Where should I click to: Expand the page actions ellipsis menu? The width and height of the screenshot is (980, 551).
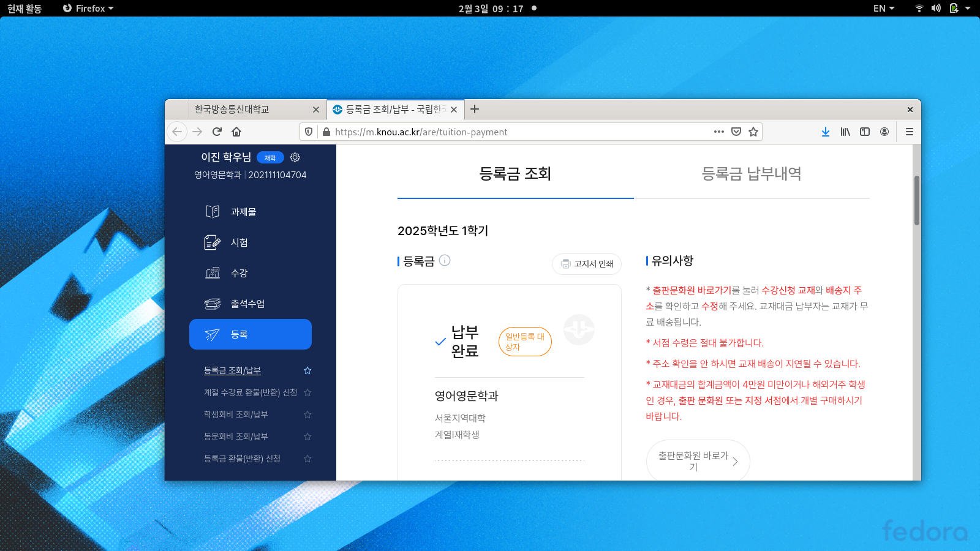coord(718,132)
